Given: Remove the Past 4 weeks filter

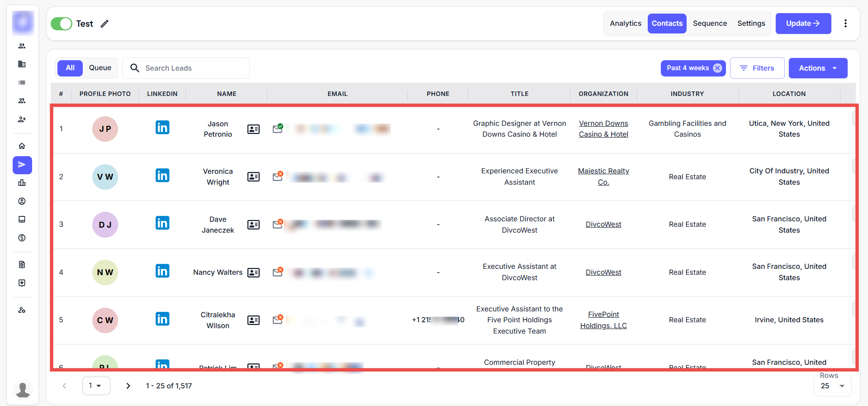Looking at the screenshot, I should pyautogui.click(x=717, y=68).
